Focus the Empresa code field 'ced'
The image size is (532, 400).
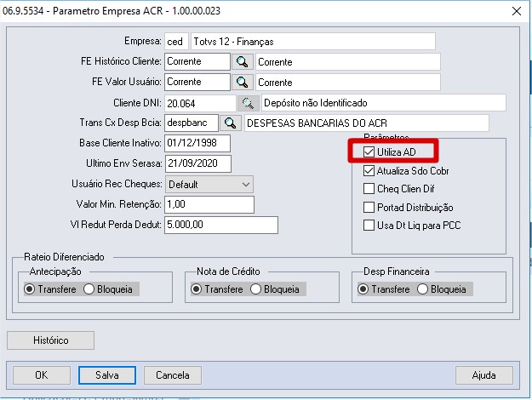point(176,42)
